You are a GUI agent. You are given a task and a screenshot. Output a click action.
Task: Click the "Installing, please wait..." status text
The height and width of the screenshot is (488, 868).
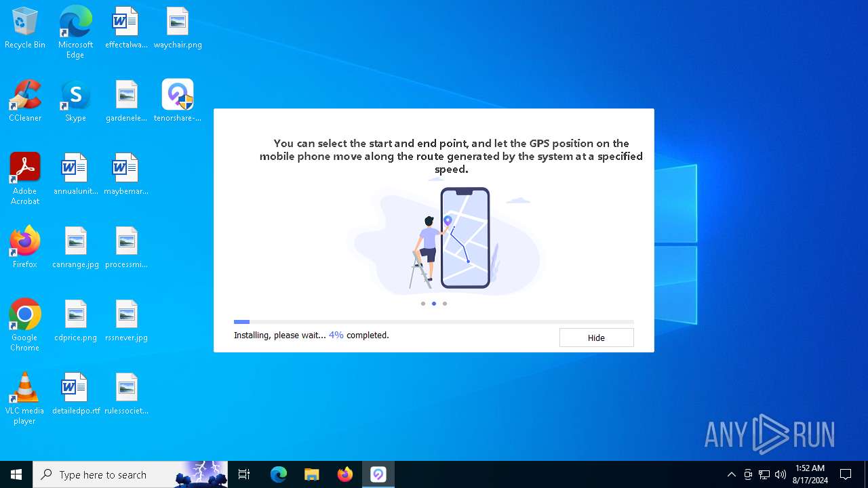279,335
